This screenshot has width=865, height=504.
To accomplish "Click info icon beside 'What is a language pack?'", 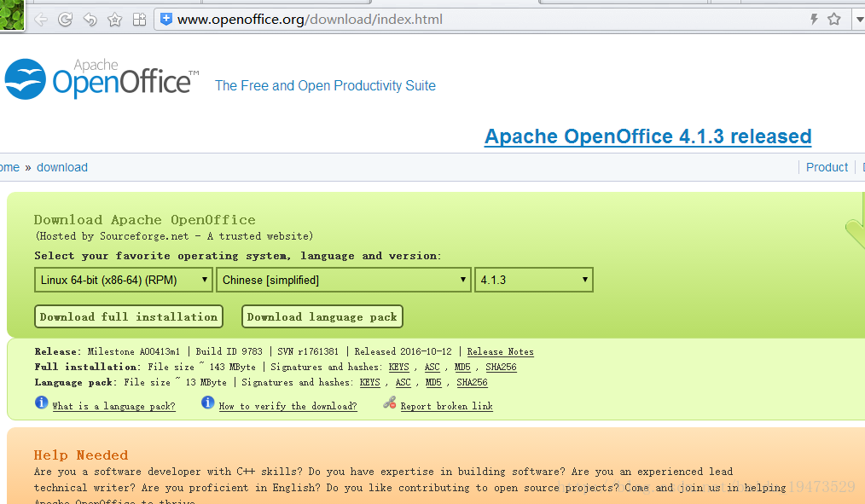I will point(42,403).
